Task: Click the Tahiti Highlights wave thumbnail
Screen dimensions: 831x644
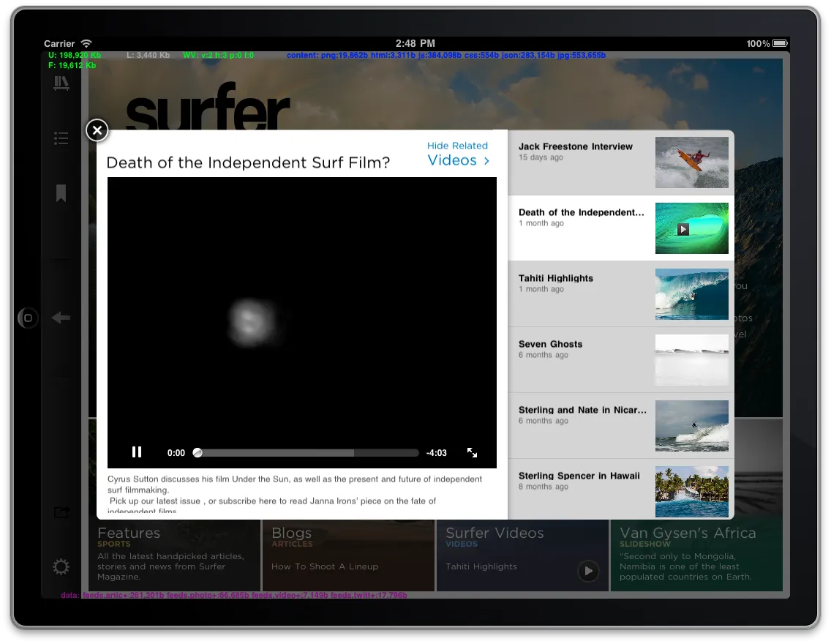Action: pos(691,294)
